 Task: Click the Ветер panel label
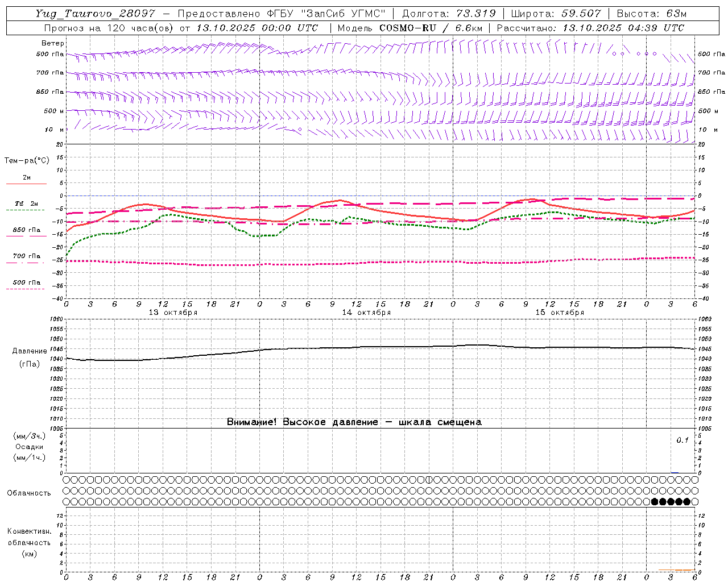tap(53, 43)
